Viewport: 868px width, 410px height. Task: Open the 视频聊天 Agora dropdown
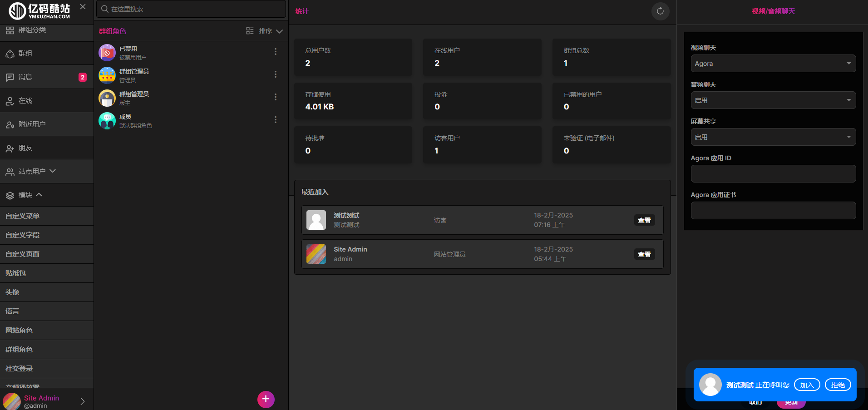tap(773, 64)
